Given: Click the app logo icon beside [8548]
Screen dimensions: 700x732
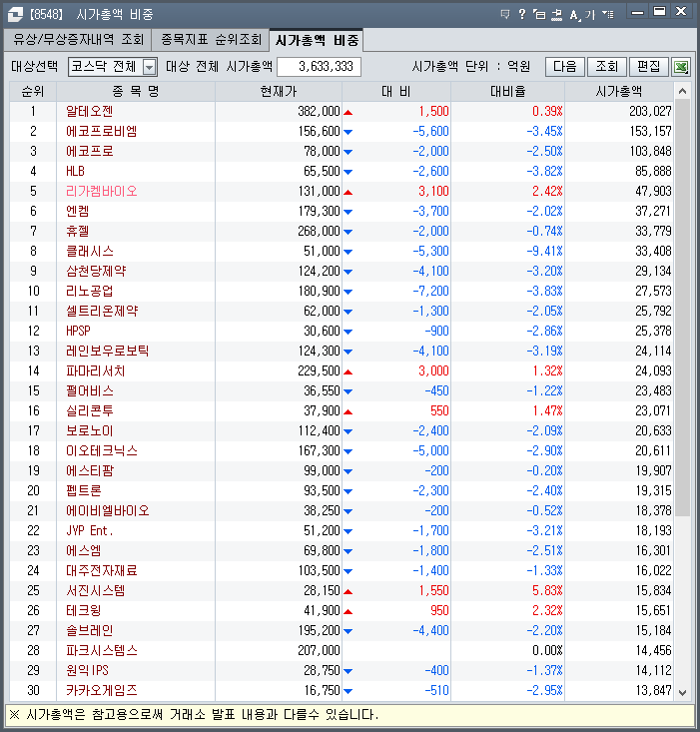Looking at the screenshot, I should click(x=15, y=14).
